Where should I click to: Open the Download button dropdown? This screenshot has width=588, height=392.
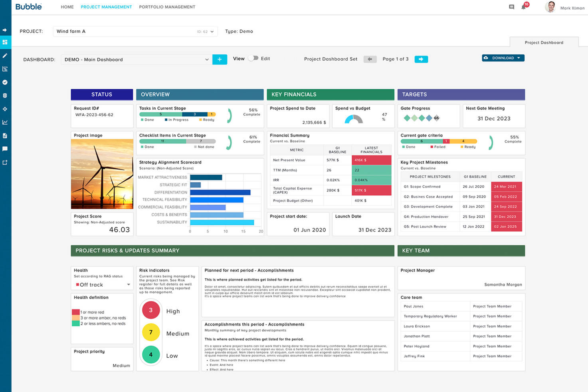pyautogui.click(x=503, y=58)
